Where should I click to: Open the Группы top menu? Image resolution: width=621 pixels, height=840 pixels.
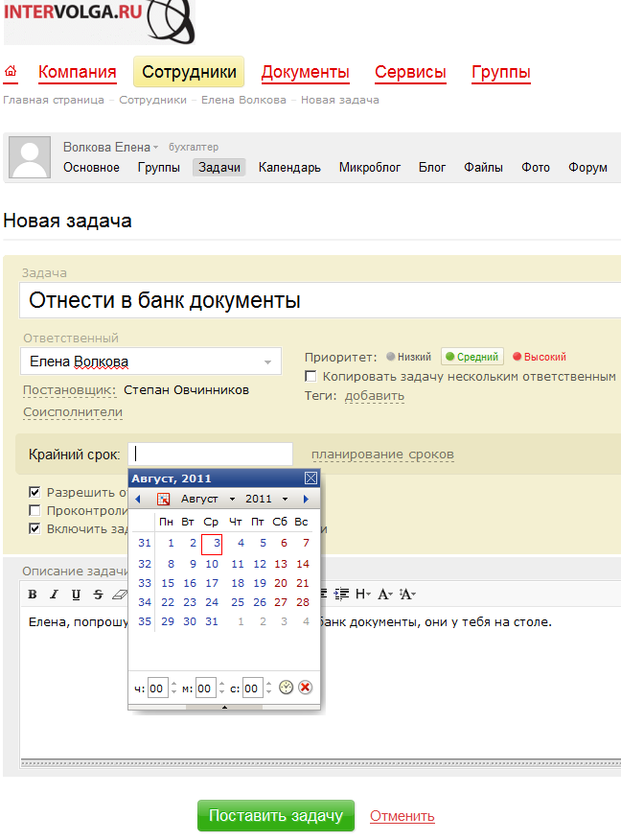click(x=501, y=72)
